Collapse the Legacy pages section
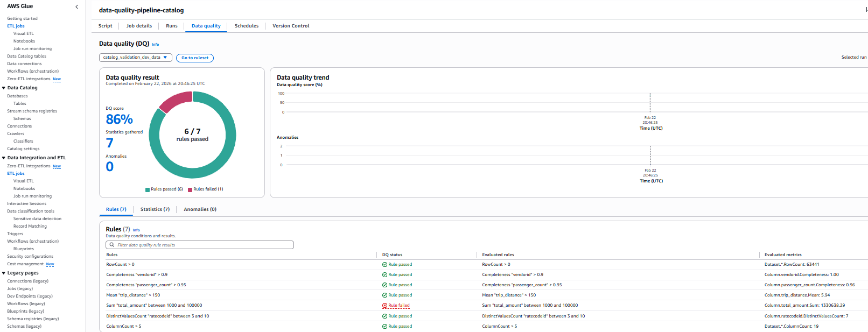This screenshot has width=868, height=332. tap(4, 273)
